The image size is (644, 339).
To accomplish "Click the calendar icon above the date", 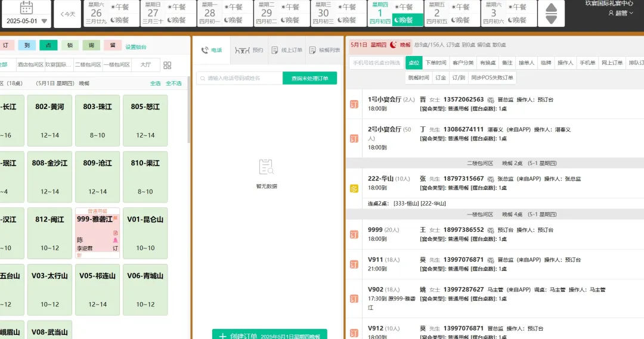I will (26, 8).
